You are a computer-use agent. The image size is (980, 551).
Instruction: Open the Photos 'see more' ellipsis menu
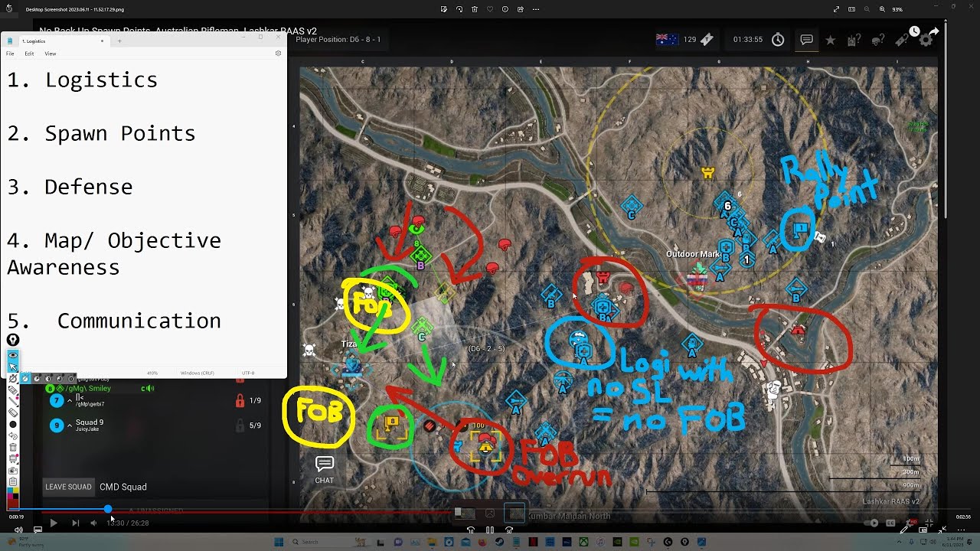tap(535, 9)
